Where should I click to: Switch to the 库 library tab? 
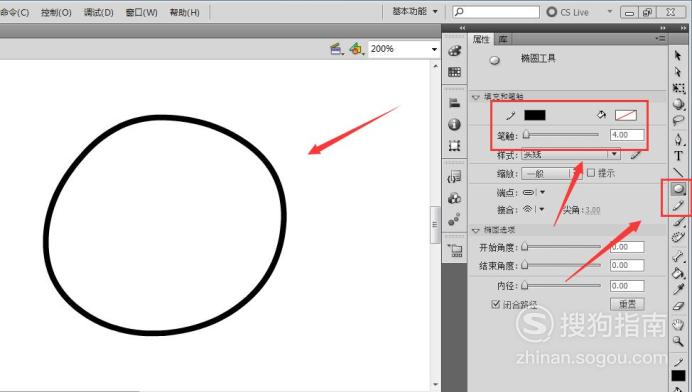click(503, 39)
